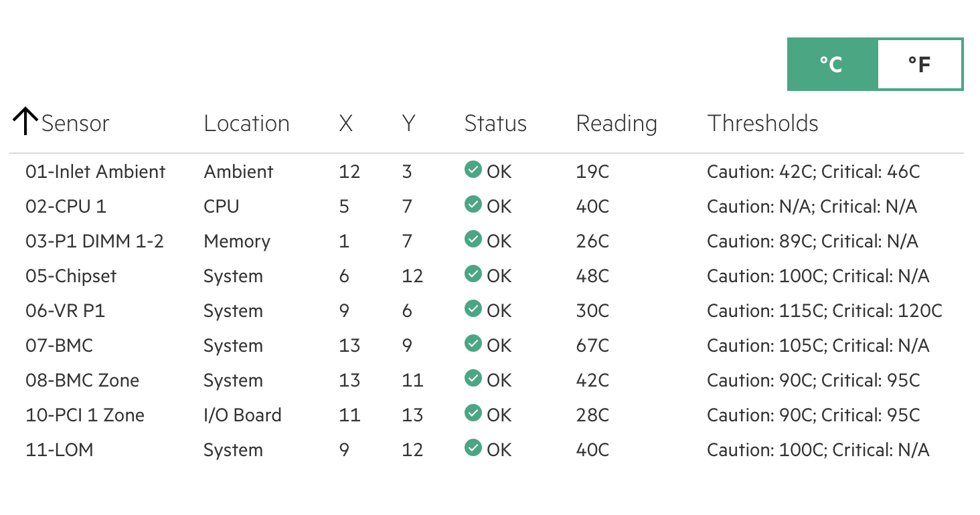This screenshot has height=515, width=980.
Task: Click the status icon for 06-VR P1
Action: (473, 309)
